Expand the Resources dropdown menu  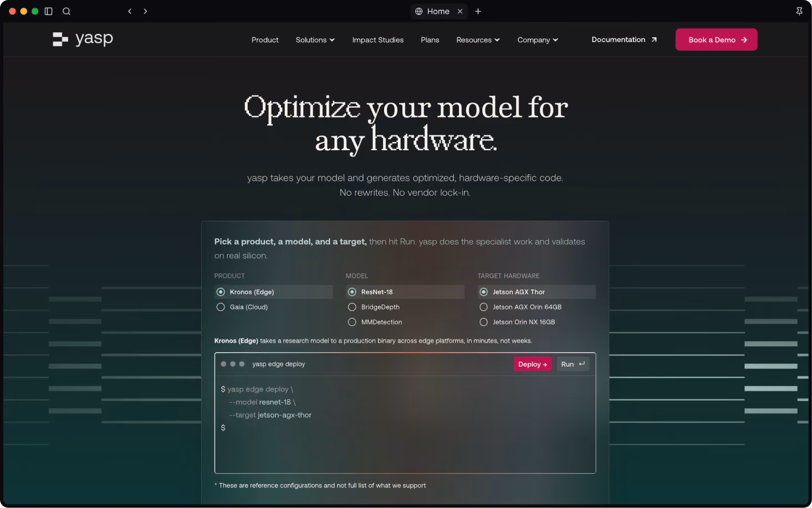point(478,40)
